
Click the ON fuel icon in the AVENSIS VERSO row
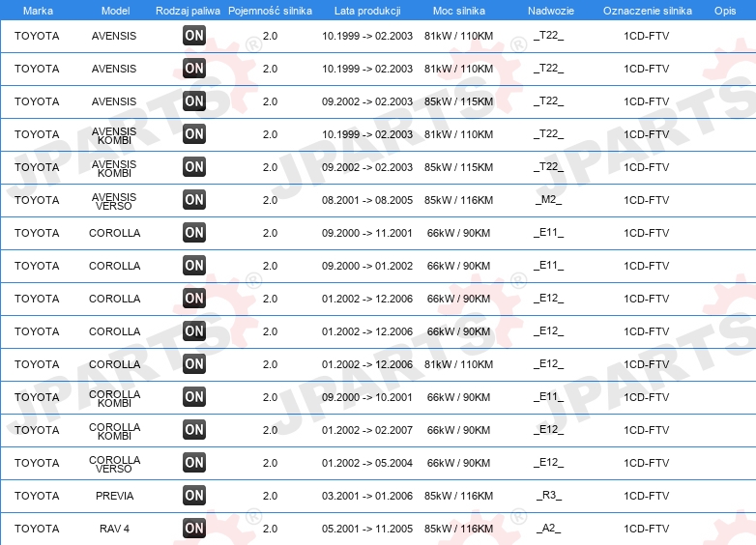(194, 199)
